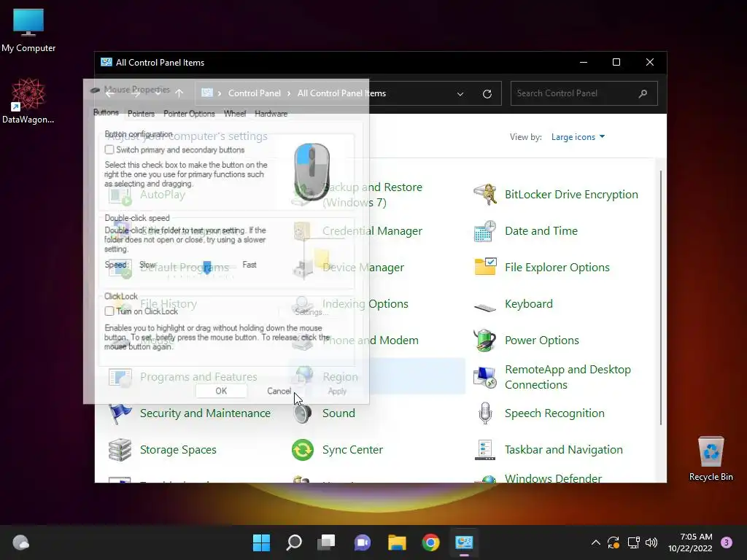
Task: Open the Keyboard icon
Action: point(485,307)
